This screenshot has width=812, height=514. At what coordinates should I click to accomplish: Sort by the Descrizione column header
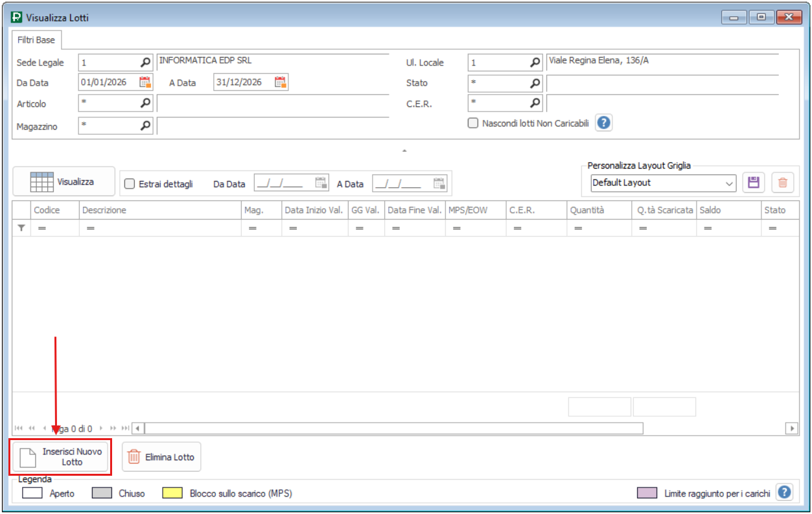[159, 210]
